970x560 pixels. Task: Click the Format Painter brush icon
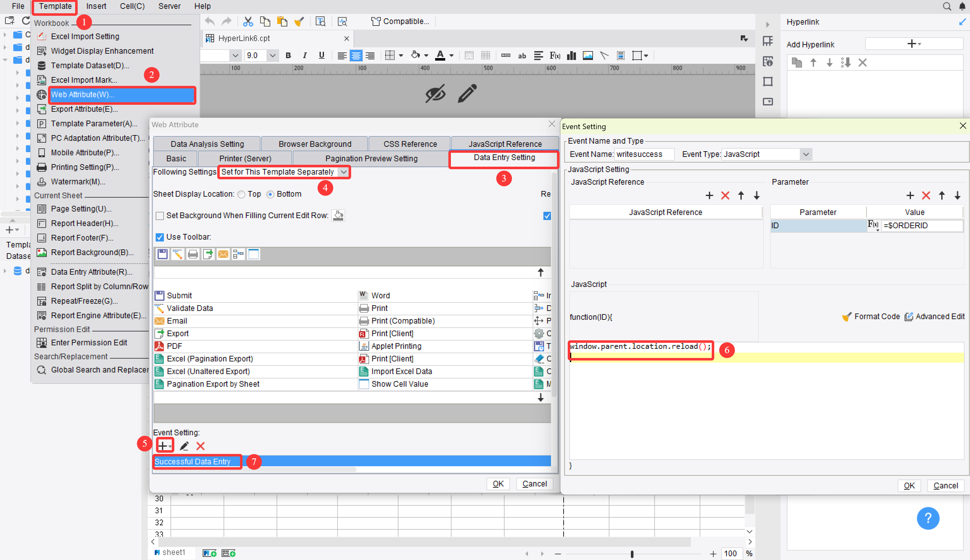click(299, 21)
